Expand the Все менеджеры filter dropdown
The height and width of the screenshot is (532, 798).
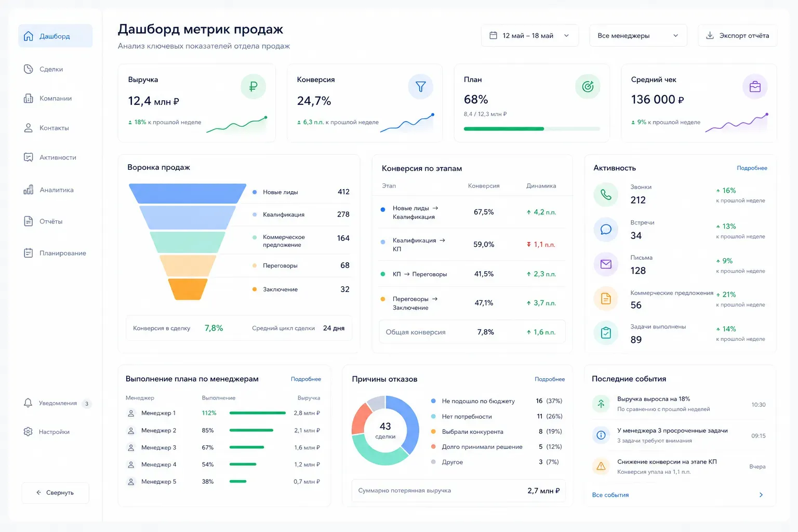tap(638, 36)
